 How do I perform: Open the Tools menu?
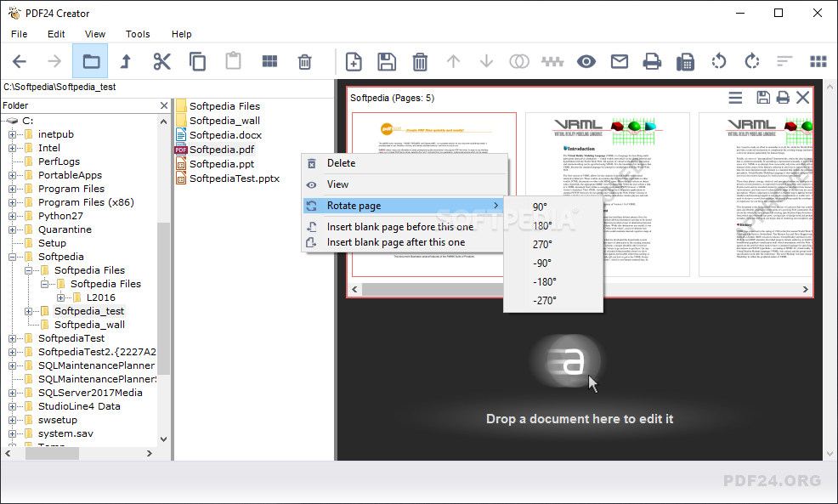tap(138, 34)
